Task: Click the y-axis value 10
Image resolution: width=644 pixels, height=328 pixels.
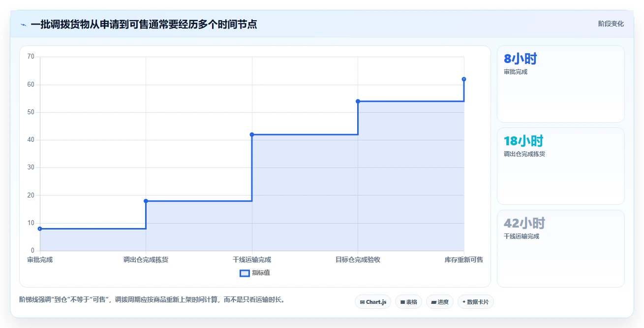Action: point(31,223)
